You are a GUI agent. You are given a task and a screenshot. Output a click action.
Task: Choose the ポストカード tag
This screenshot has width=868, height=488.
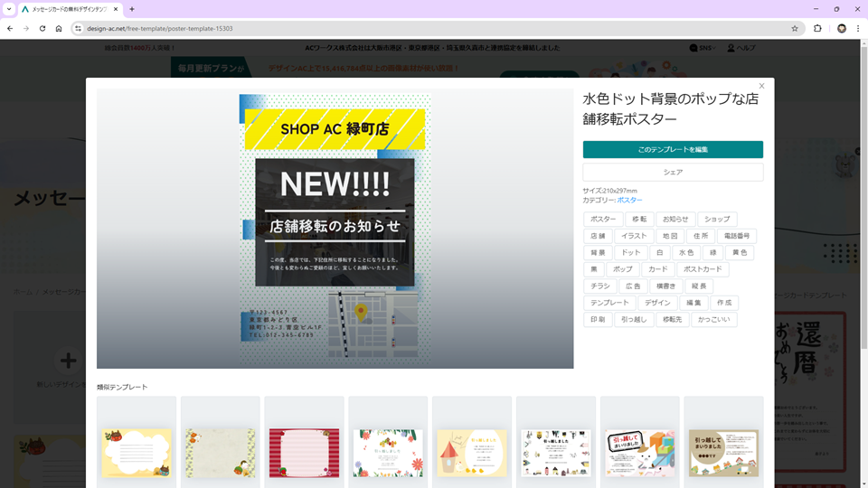tap(701, 269)
